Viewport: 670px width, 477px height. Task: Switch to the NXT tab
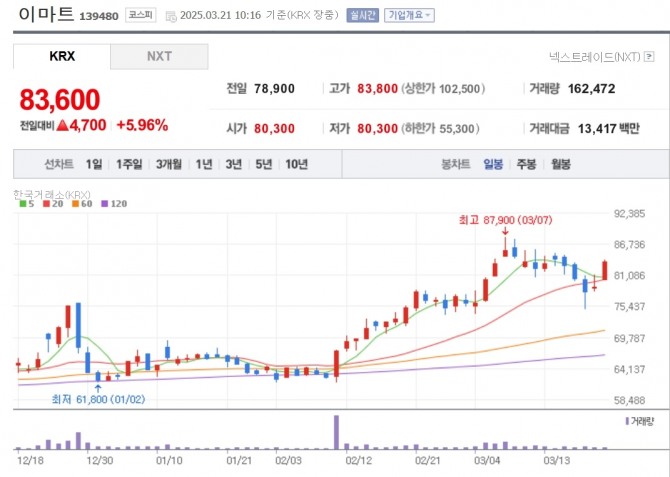(x=159, y=56)
